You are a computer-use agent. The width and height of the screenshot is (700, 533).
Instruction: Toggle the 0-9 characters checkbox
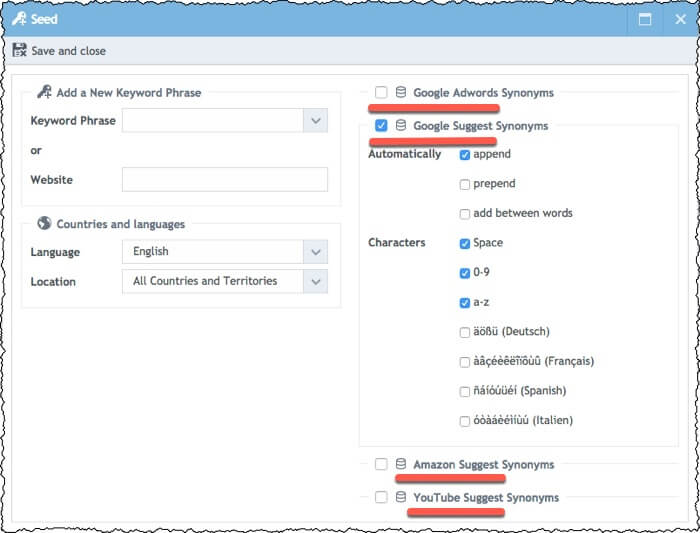pyautogui.click(x=465, y=273)
